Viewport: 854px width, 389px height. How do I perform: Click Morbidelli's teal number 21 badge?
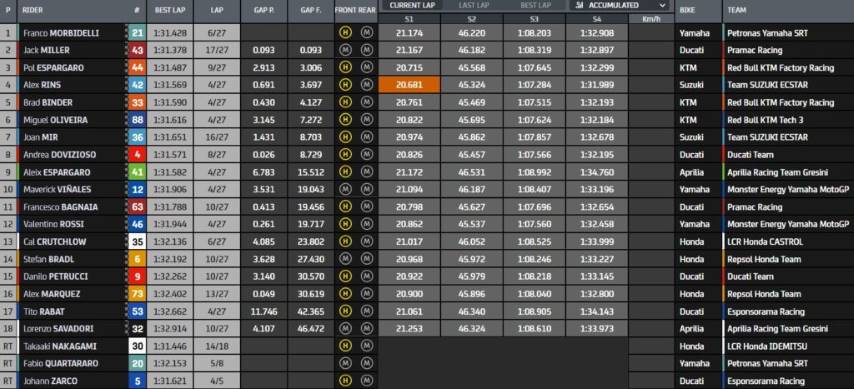[x=137, y=33]
